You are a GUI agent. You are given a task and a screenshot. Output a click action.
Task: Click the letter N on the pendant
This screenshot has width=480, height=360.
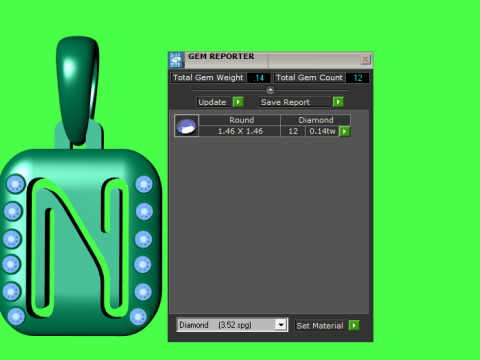click(79, 248)
